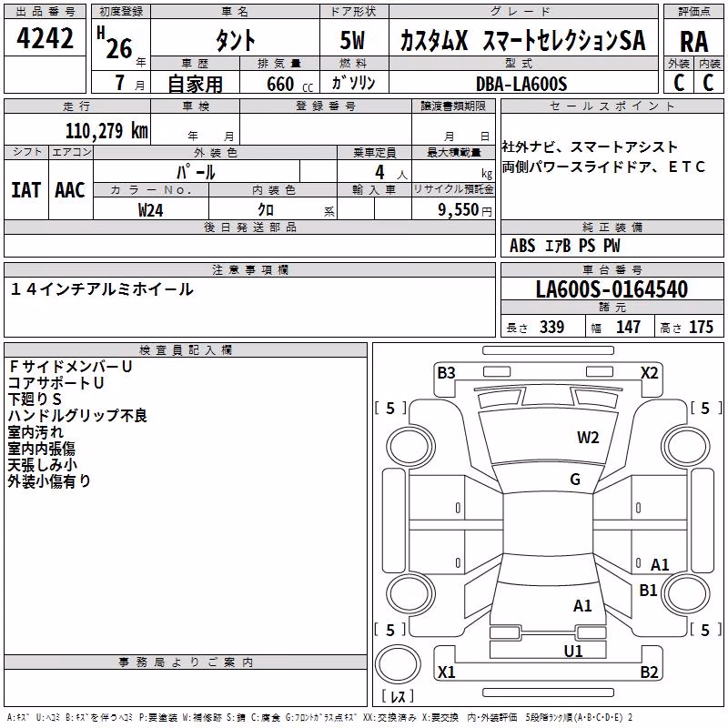Click air conditioner value AAC
Viewport: 728px width, 728px height.
click(70, 190)
